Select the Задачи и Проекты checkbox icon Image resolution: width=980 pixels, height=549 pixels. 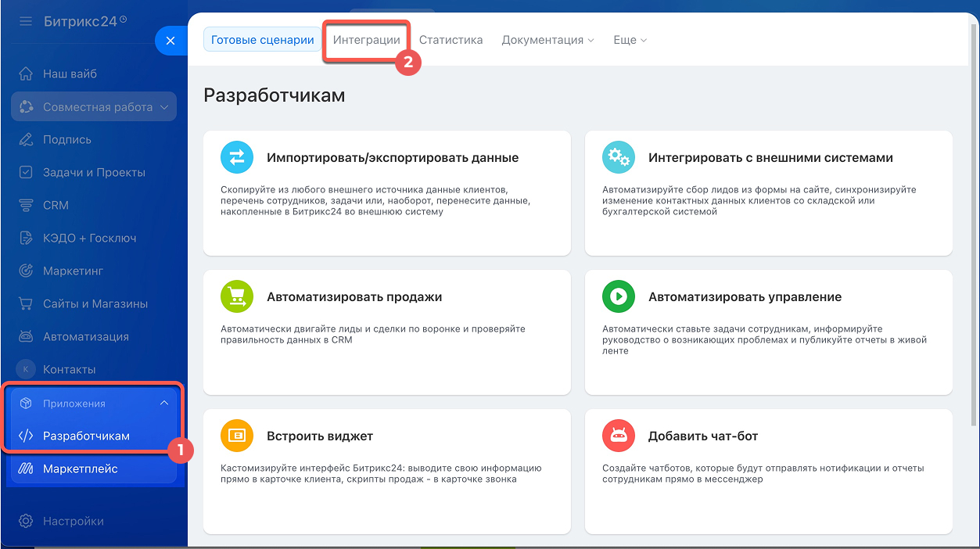click(27, 172)
